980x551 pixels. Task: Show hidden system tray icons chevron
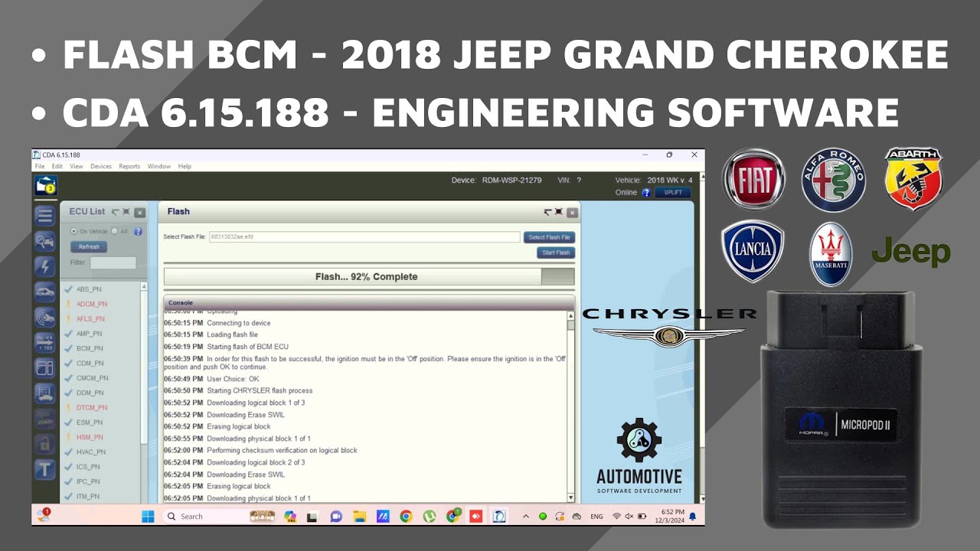pos(526,517)
